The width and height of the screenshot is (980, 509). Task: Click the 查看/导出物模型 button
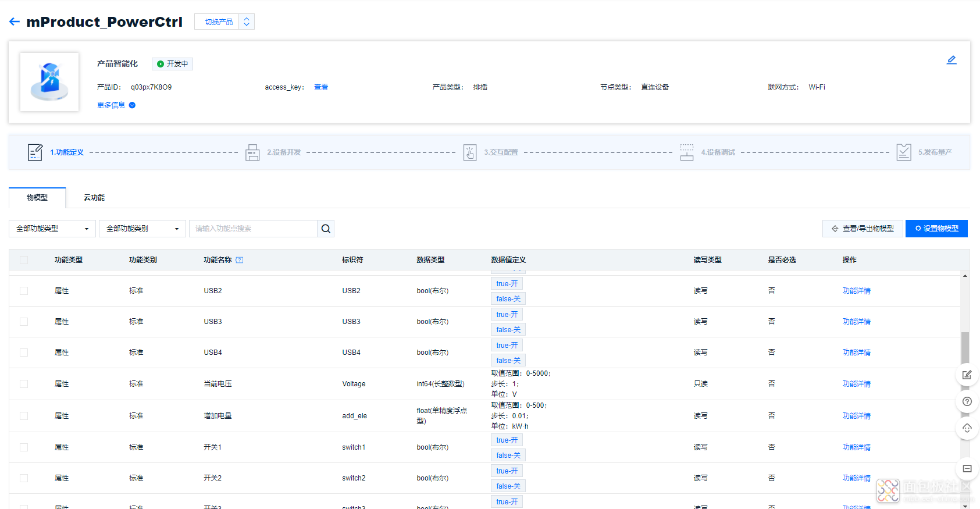863,229
